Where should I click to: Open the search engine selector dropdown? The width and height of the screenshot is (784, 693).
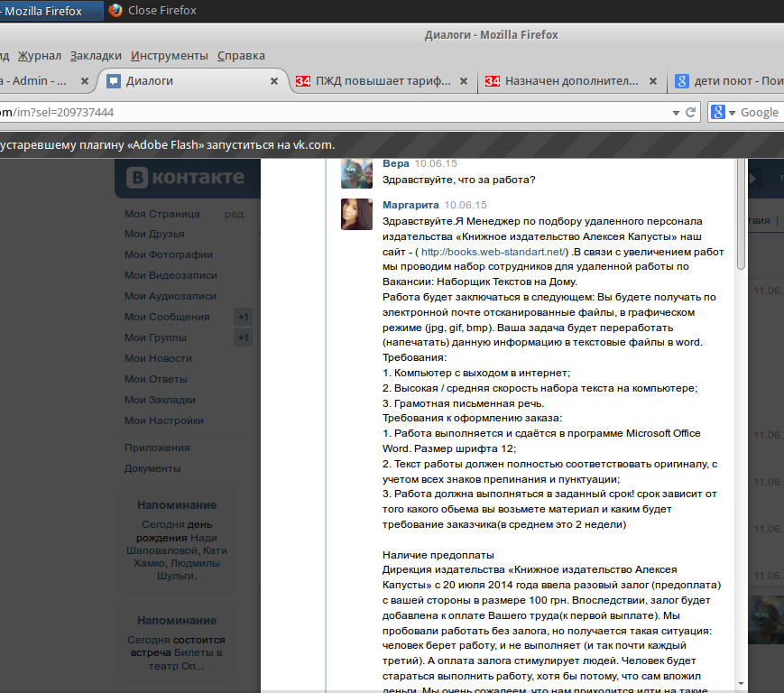point(732,113)
